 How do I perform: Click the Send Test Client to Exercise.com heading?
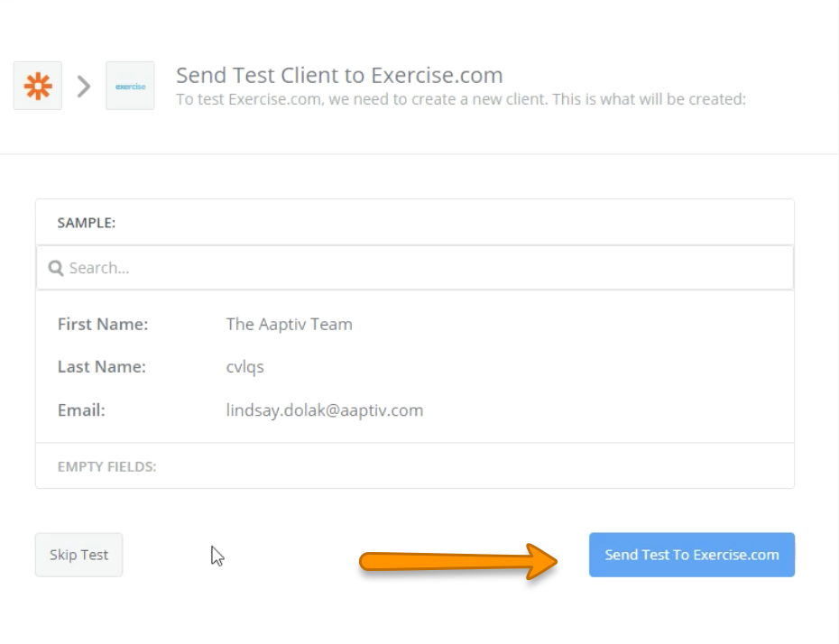coord(339,75)
